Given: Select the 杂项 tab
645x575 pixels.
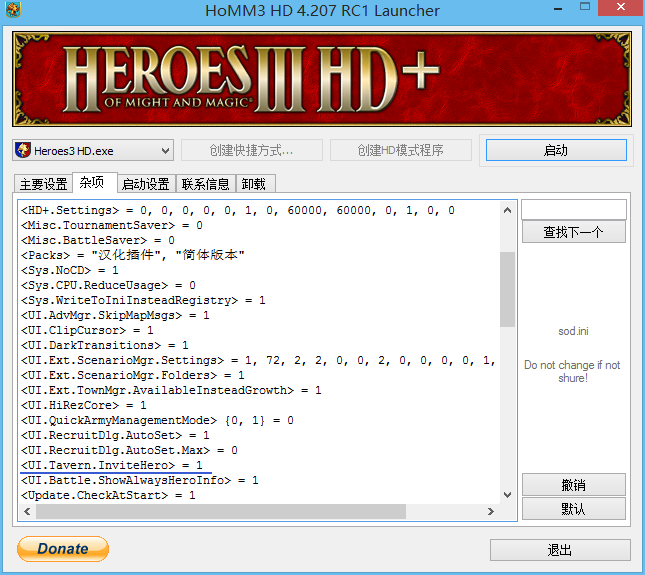Looking at the screenshot, I should [93, 183].
